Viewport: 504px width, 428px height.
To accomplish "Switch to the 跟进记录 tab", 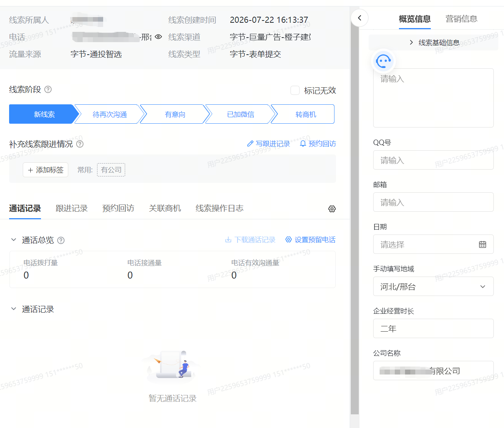I will point(72,208).
